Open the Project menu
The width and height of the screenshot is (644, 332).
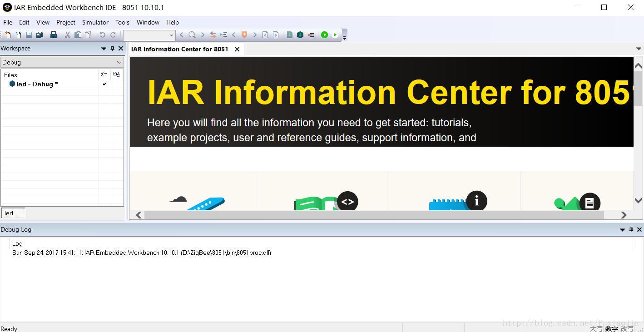point(66,22)
